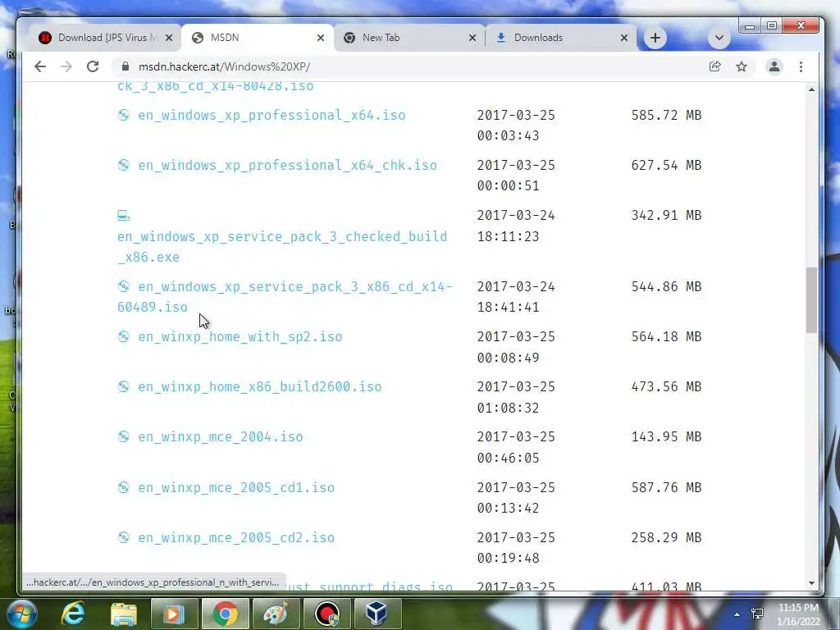Click the forward navigation arrow
840x630 pixels.
[x=66, y=66]
